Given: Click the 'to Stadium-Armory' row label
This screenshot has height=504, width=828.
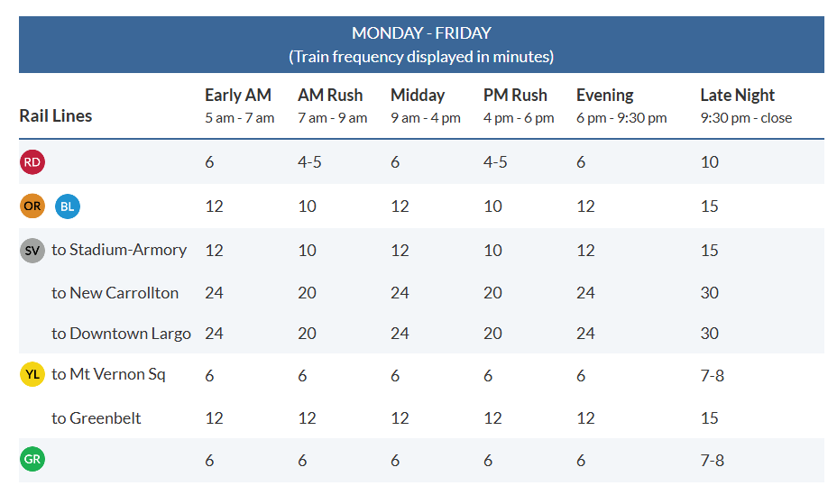Looking at the screenshot, I should [x=119, y=250].
